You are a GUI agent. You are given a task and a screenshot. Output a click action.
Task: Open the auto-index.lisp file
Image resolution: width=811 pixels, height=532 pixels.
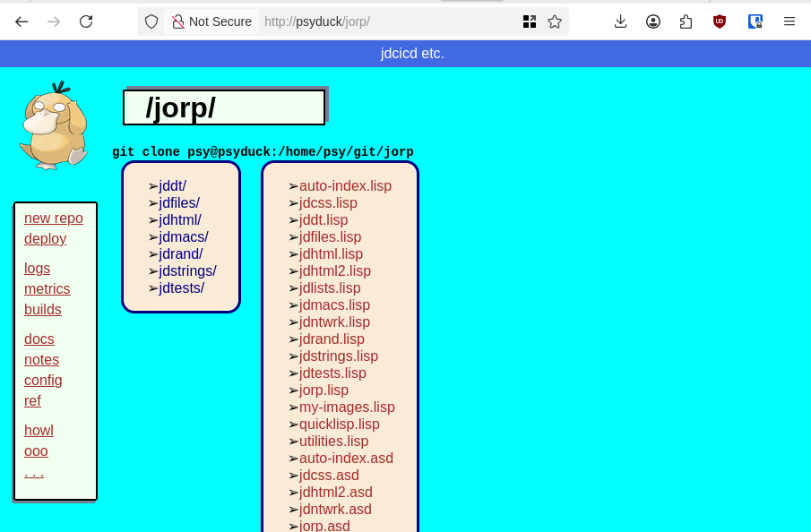tap(345, 186)
